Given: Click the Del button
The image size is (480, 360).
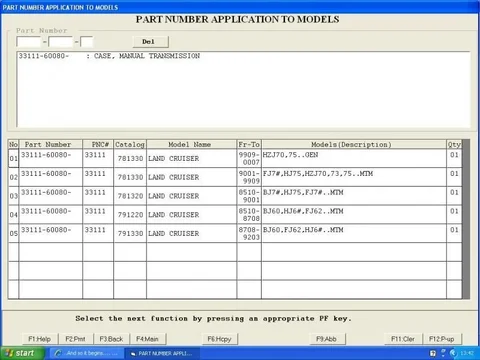Looking at the screenshot, I should [151, 42].
